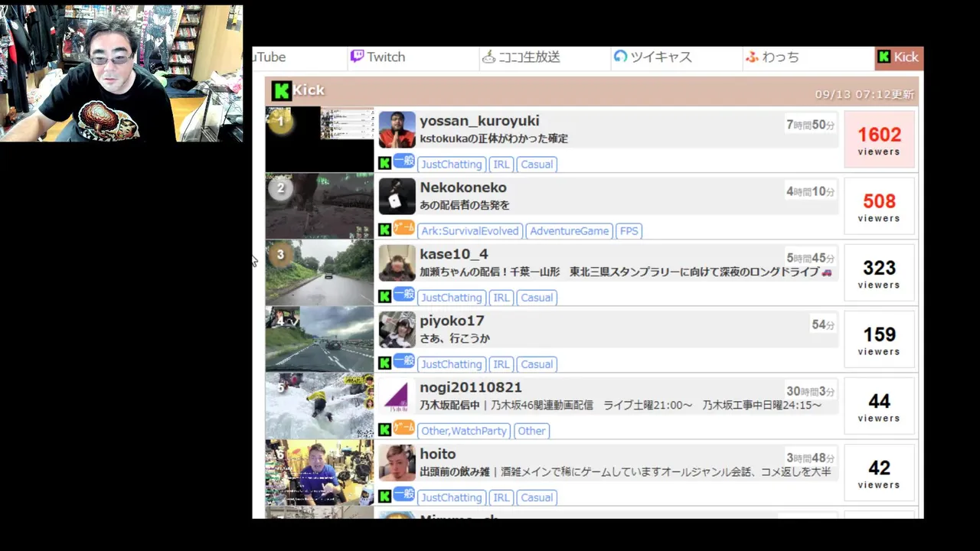
Task: Open rank 6 hoito stream thumbnail
Action: point(319,472)
